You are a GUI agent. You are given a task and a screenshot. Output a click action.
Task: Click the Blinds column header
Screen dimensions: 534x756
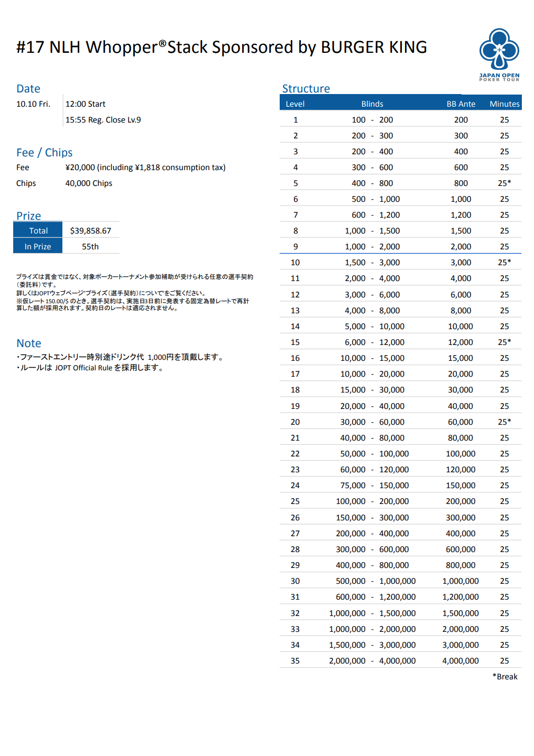[372, 104]
